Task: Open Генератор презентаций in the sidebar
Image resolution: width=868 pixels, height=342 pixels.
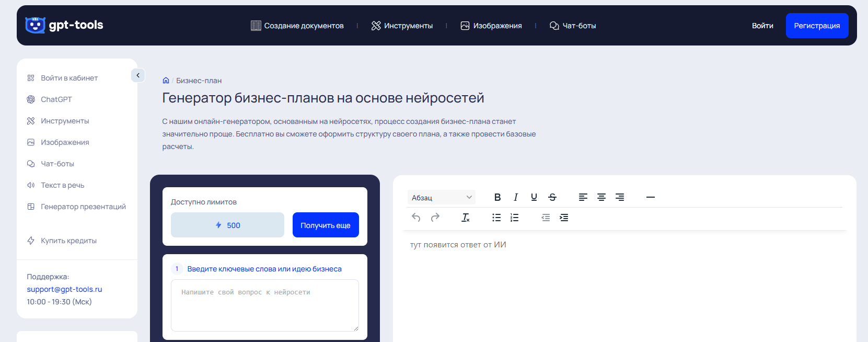Action: click(83, 207)
